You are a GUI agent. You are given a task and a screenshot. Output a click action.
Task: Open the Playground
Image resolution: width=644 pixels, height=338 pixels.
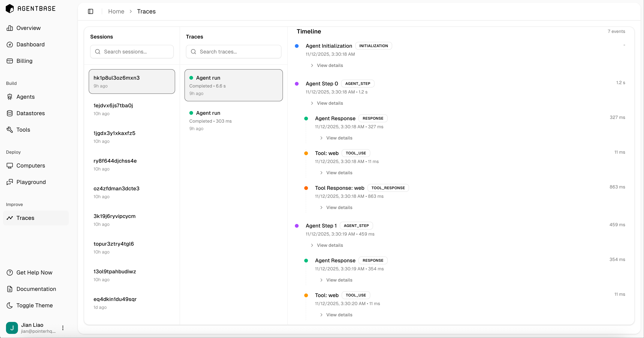[31, 182]
